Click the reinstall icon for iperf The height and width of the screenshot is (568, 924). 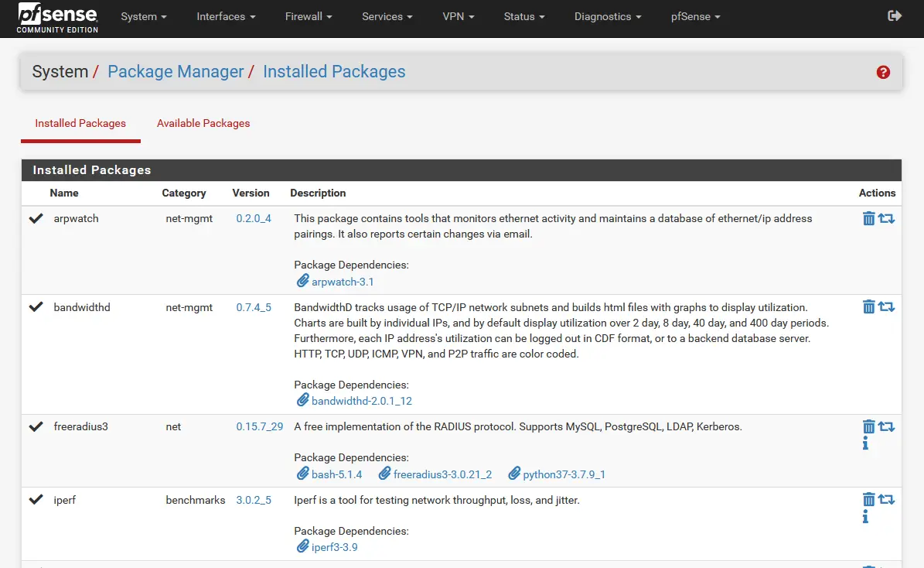(x=886, y=500)
